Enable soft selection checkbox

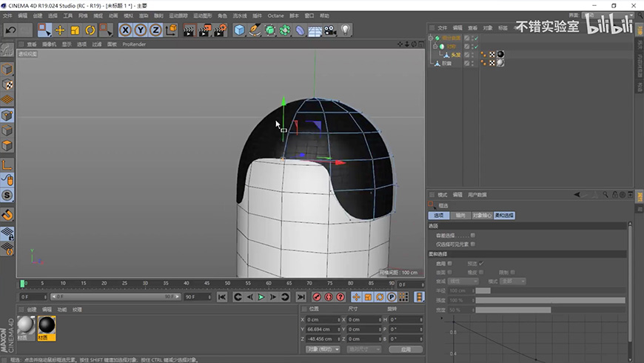pos(450,264)
